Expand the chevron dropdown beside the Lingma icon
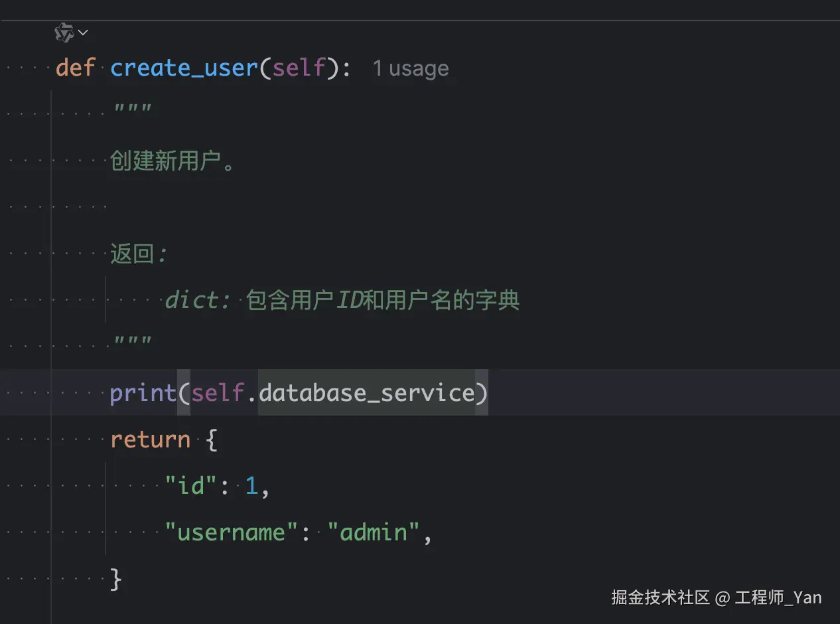Screen dimensions: 840x624 pos(83,32)
